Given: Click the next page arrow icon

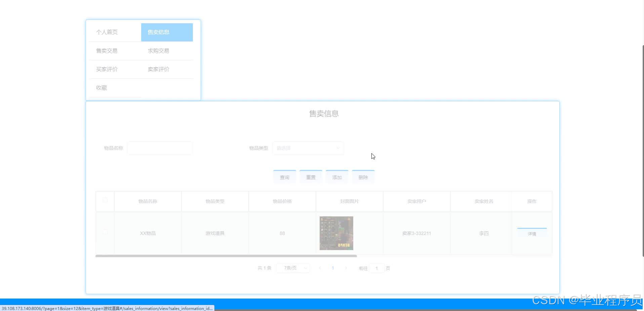Looking at the screenshot, I should click(x=346, y=268).
